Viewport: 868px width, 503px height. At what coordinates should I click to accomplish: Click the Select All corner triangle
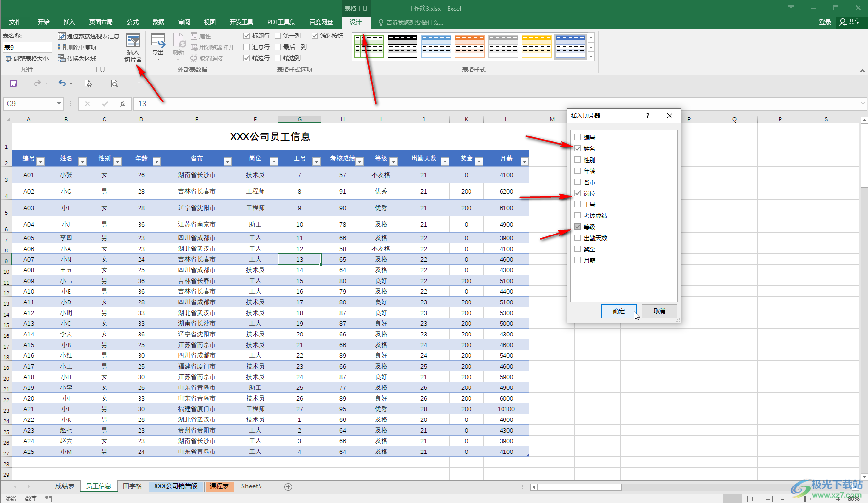[x=7, y=119]
